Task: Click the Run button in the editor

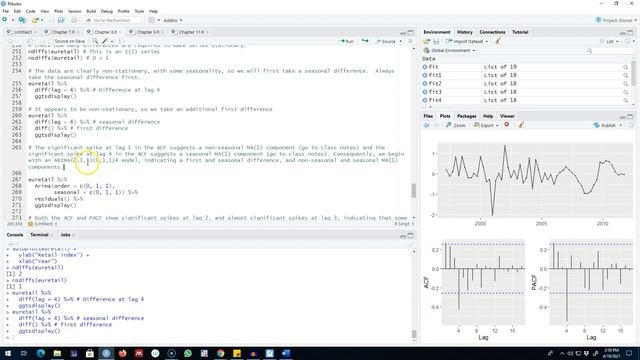Action: (347, 41)
